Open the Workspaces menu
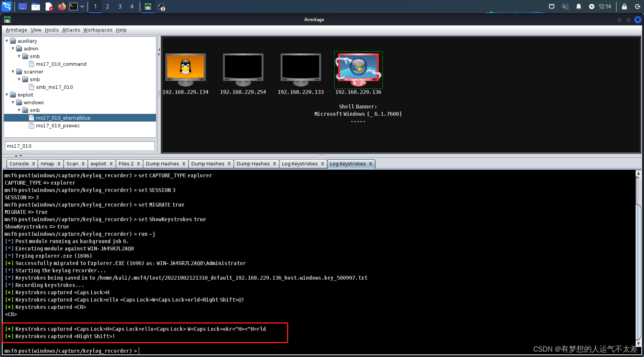This screenshot has width=644, height=357. (x=98, y=30)
